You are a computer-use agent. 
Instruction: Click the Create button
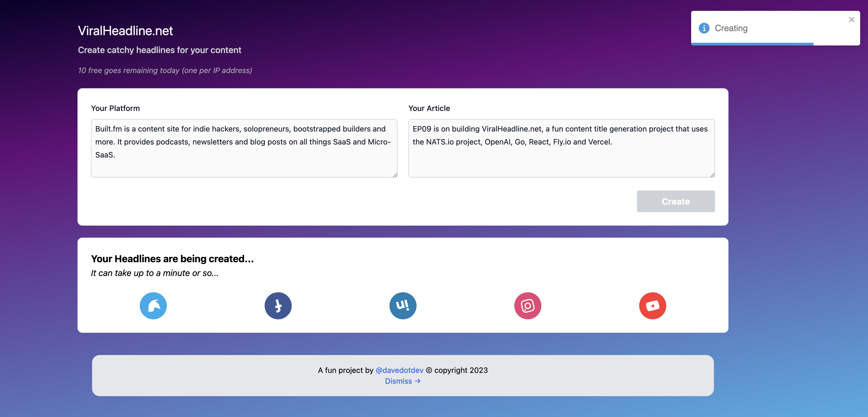(x=676, y=201)
